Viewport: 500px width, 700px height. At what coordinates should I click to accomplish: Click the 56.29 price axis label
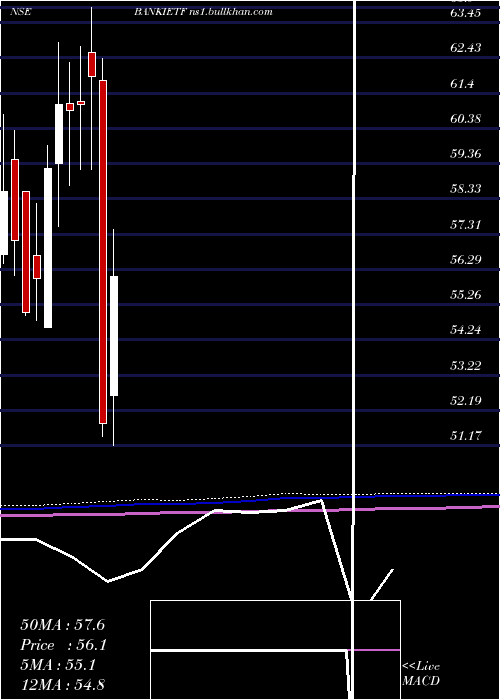point(466,259)
